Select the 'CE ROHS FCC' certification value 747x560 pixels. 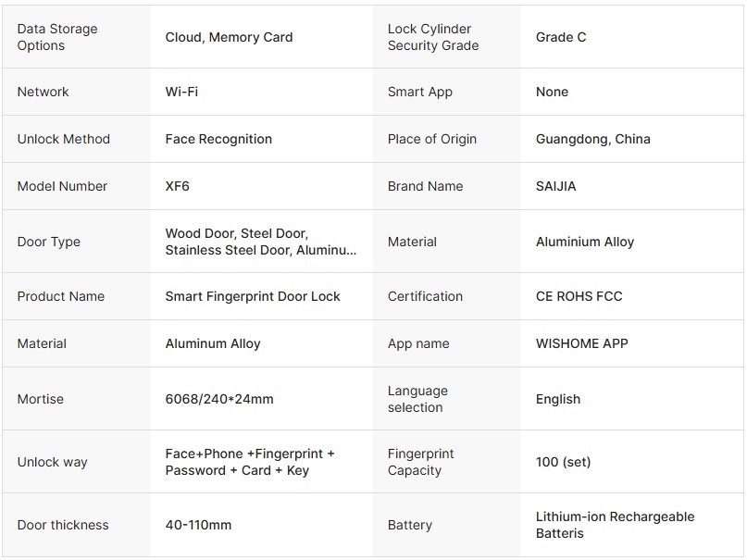tap(579, 296)
